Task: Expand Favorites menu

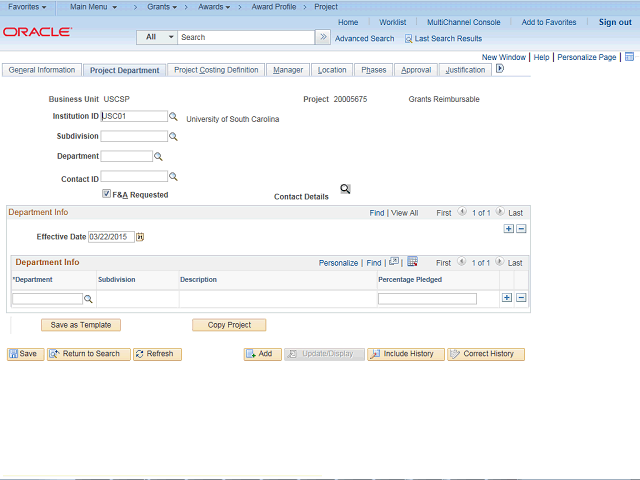Action: click(27, 7)
